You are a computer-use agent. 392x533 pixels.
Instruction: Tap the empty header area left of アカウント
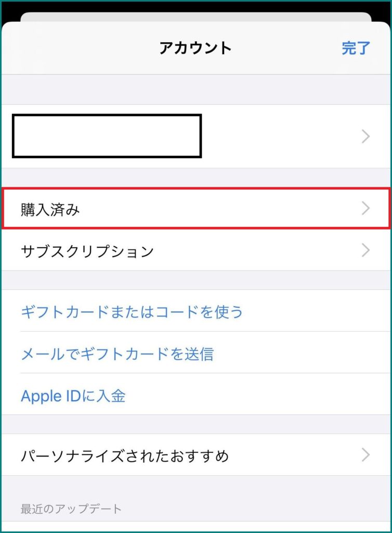[x=81, y=48]
